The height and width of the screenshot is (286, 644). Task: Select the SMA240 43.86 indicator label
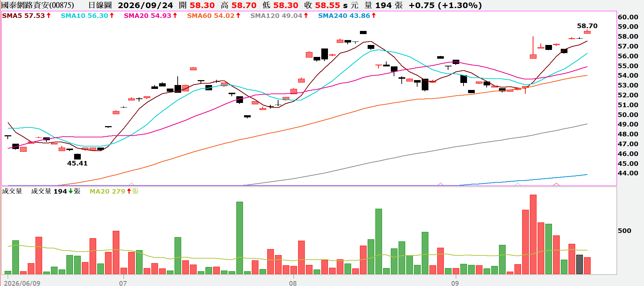[x=347, y=15]
